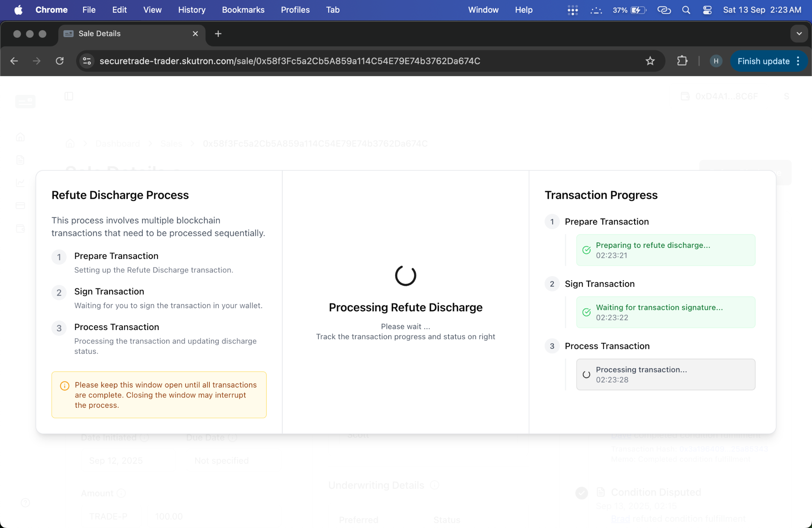
Task: Open the Chrome extensions puzzle icon
Action: [x=682, y=61]
